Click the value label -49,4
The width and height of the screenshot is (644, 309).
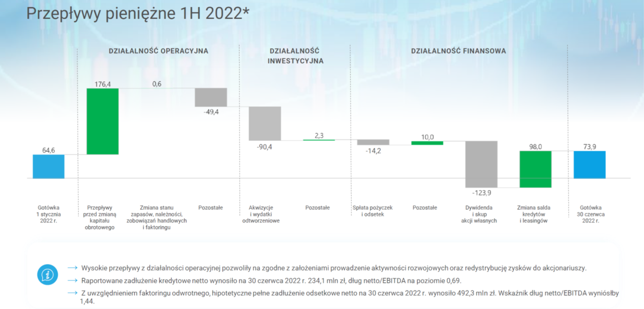point(211,112)
